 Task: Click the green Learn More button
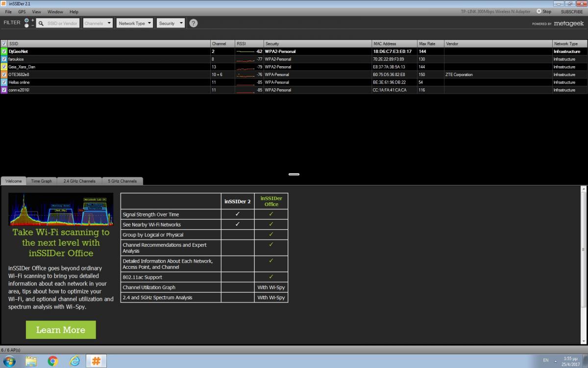click(61, 330)
